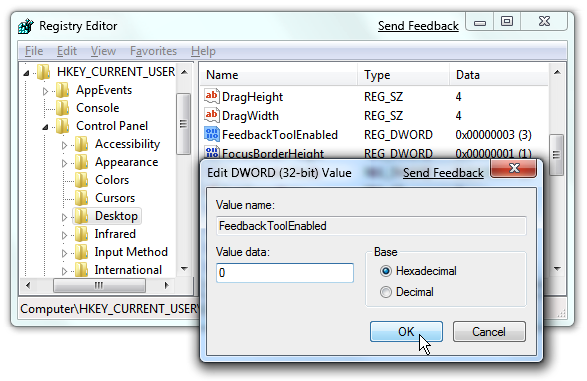The width and height of the screenshot is (587, 381).
Task: Click the 0x00000003 (3) data cell
Action: pos(493,135)
